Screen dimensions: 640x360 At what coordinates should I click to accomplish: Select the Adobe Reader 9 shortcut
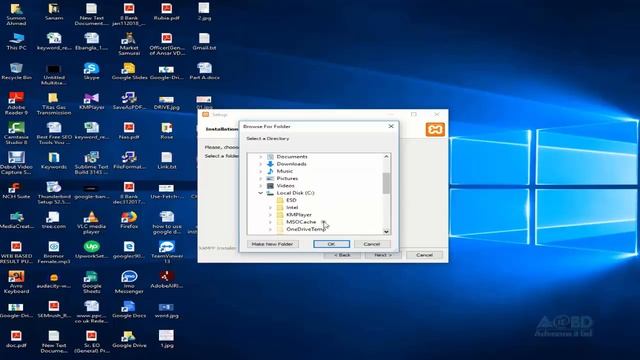tap(16, 104)
